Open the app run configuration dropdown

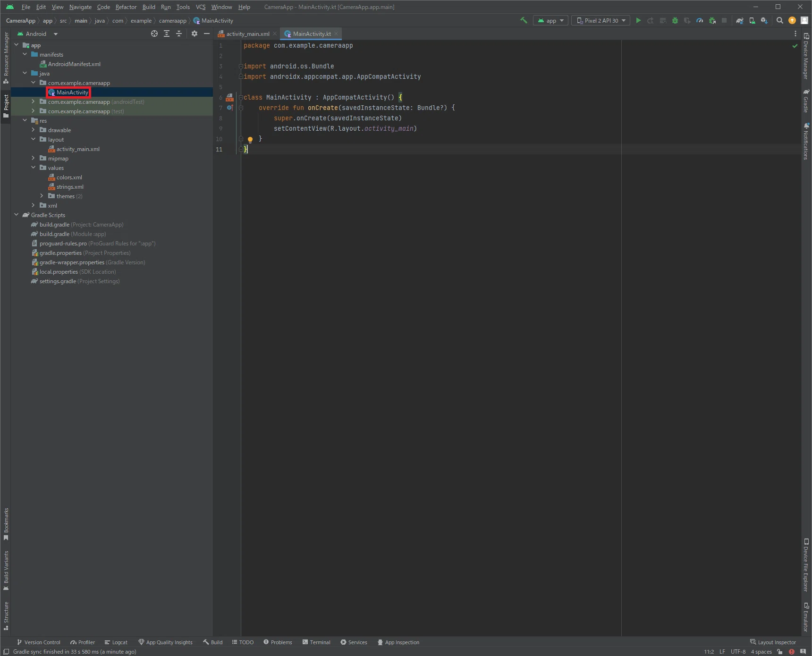click(550, 20)
